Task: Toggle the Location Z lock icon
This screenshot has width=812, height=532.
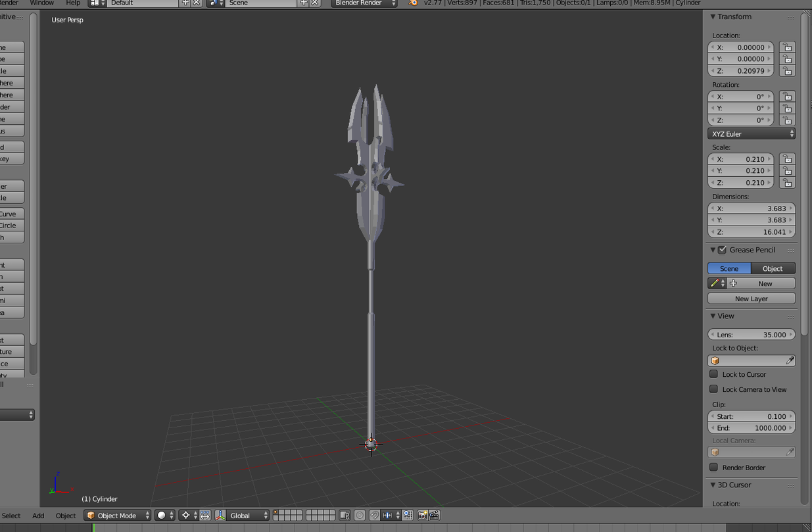Action: pyautogui.click(x=787, y=71)
